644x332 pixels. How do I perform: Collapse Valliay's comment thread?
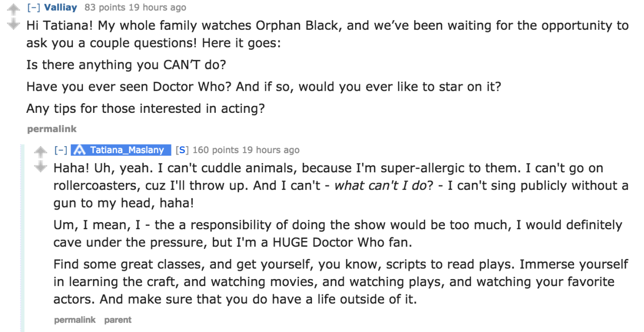pos(33,8)
